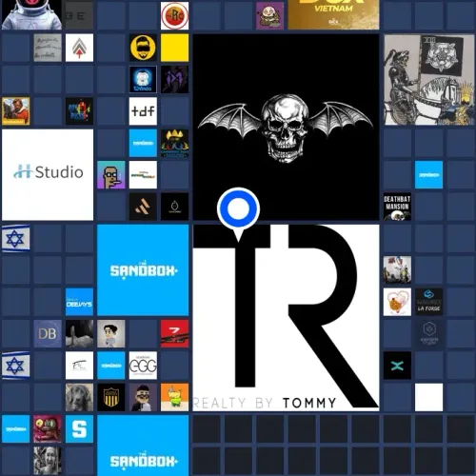Screen dimensions: 476x476
Task: Click the astronaut image tile
Action: pyautogui.click(x=31, y=14)
